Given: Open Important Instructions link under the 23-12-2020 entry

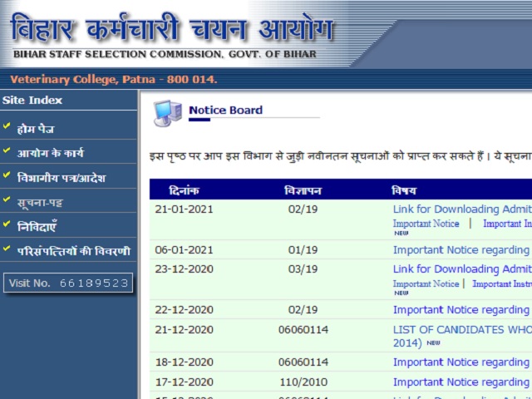Looking at the screenshot, I should click(502, 283).
